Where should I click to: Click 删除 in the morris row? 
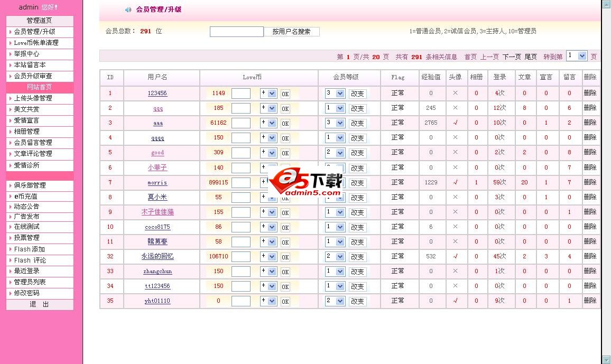click(x=590, y=182)
